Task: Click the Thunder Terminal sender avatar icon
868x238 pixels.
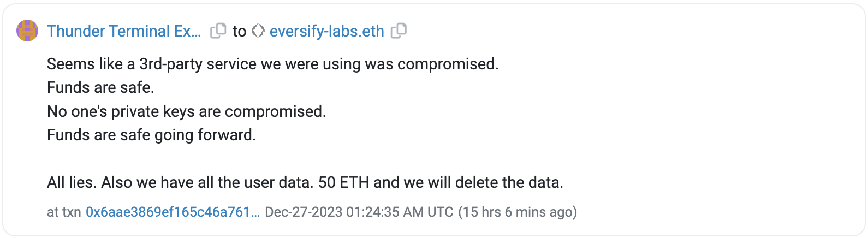Action: [x=27, y=31]
